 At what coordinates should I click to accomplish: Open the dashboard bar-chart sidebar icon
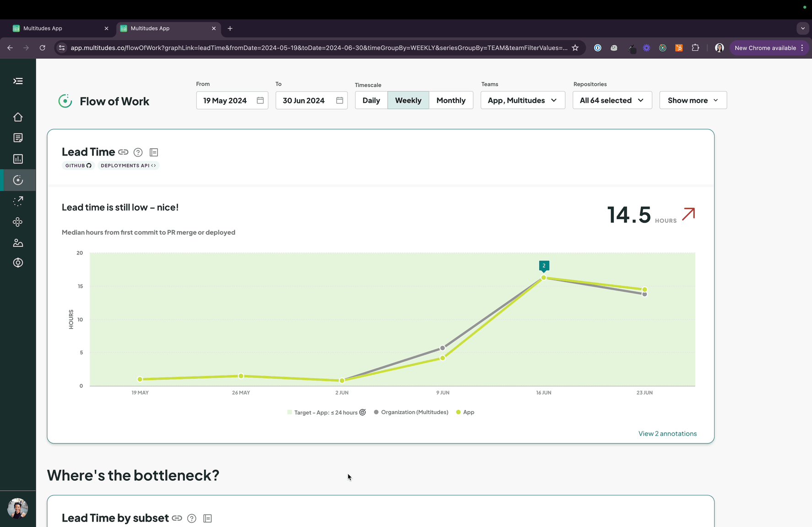pyautogui.click(x=18, y=159)
